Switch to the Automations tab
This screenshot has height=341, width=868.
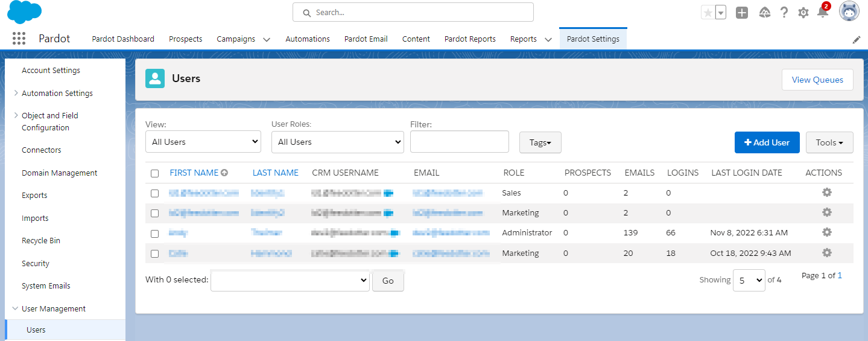coord(308,39)
